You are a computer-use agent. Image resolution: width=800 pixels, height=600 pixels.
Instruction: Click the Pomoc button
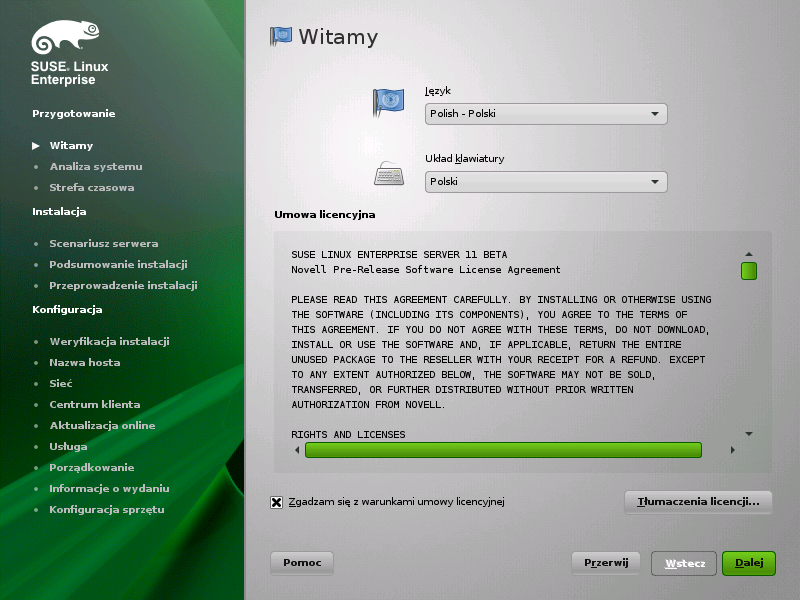pos(302,563)
